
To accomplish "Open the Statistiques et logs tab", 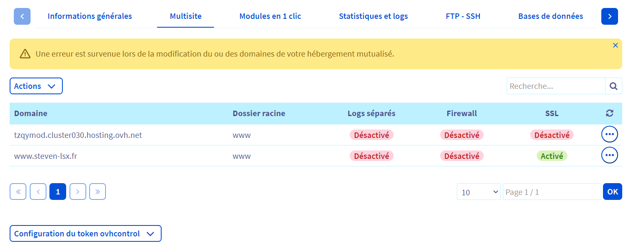I will 373,16.
